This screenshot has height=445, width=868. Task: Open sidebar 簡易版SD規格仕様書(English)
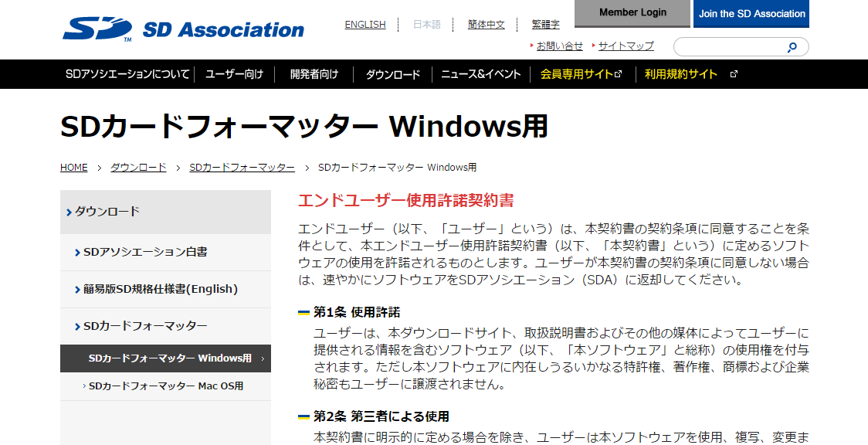[165, 290]
